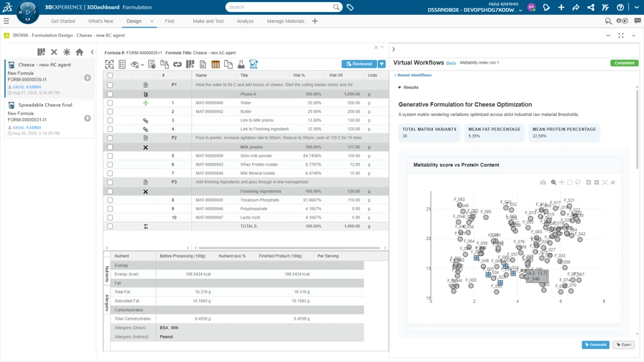644x362 pixels.
Task: Click the report document icon in formula toolbar
Action: click(x=203, y=64)
